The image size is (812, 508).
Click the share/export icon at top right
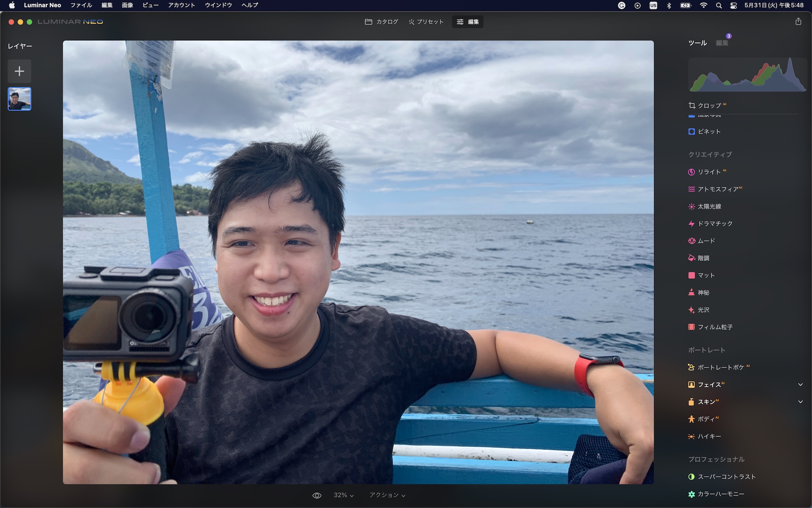pos(798,22)
